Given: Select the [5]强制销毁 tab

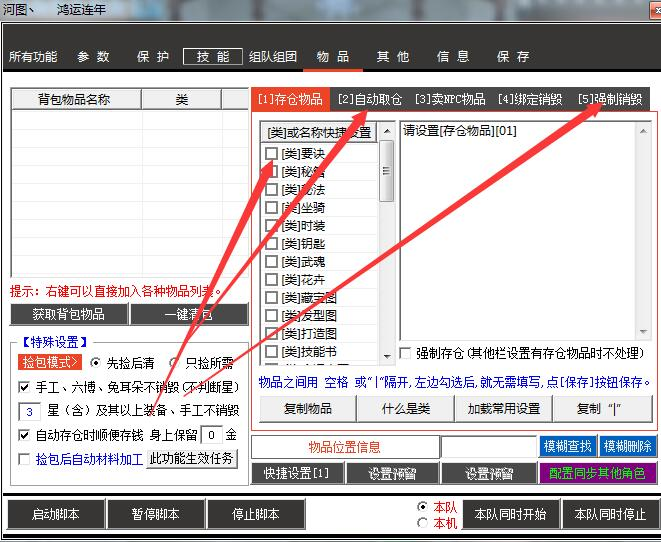Looking at the screenshot, I should tap(609, 99).
